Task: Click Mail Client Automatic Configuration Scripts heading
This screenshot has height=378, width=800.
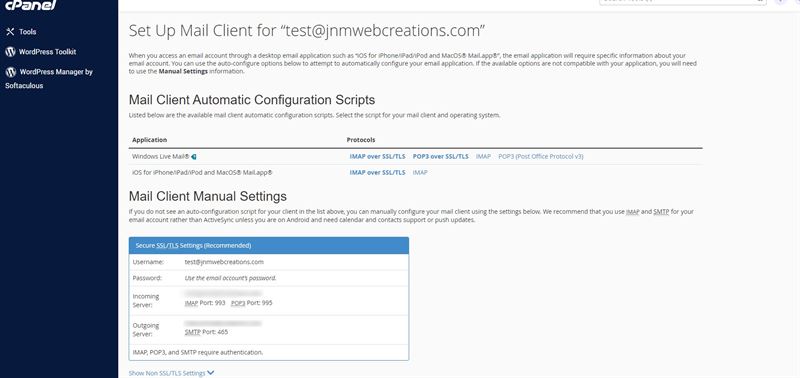Action: coord(252,99)
